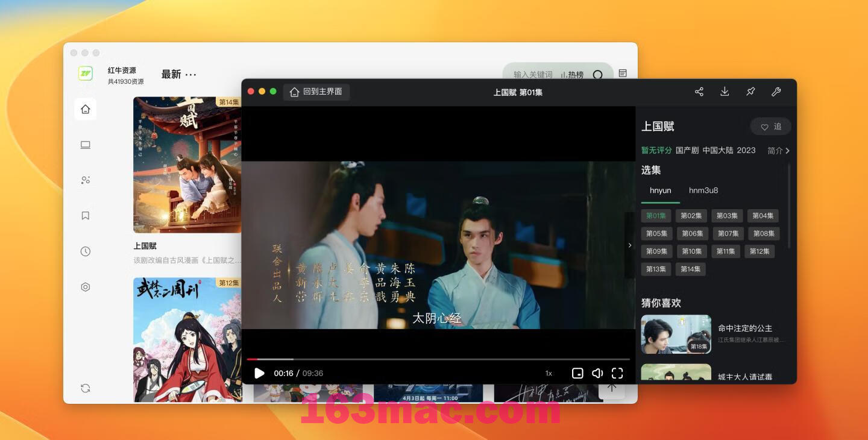Open the hexagon settings icon in the sidebar
Image resolution: width=868 pixels, height=440 pixels.
pyautogui.click(x=85, y=287)
